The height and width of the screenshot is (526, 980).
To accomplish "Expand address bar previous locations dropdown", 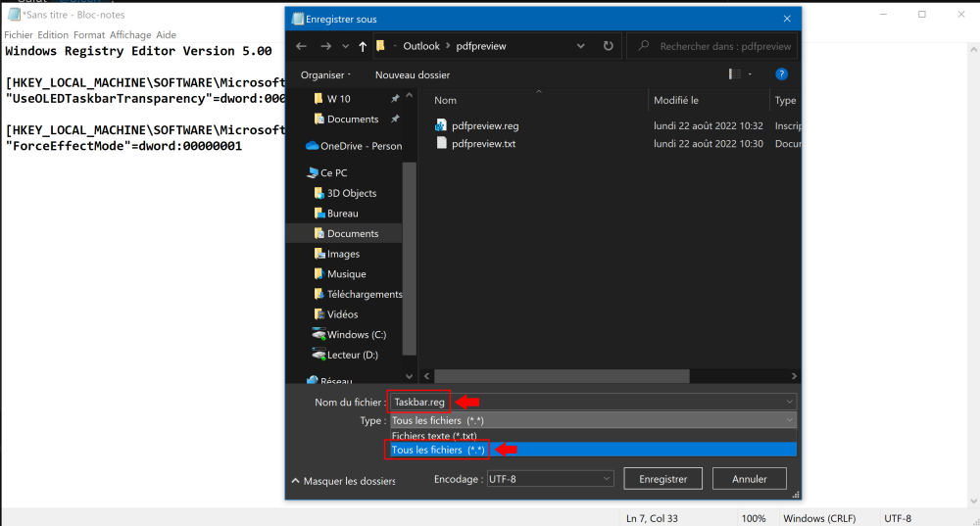I will click(x=580, y=46).
